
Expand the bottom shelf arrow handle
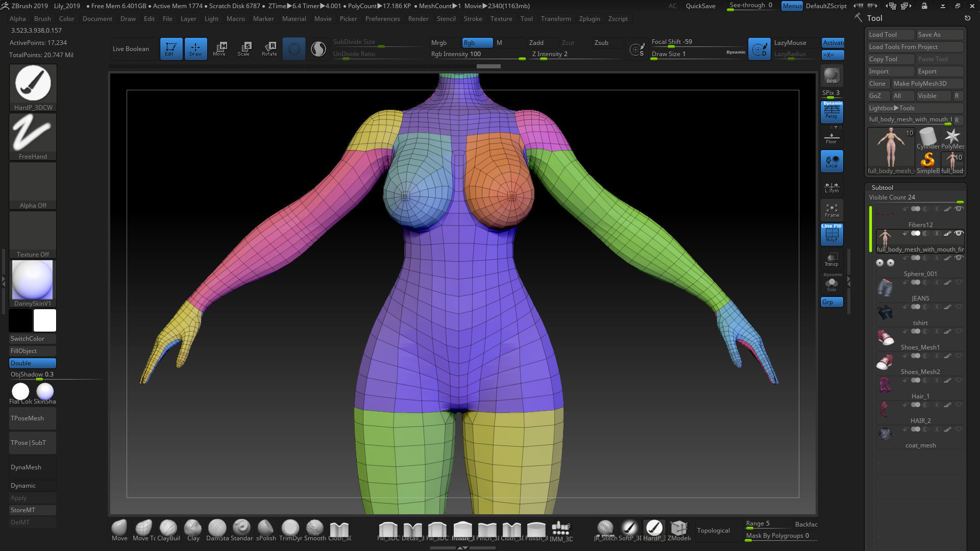coord(462,548)
